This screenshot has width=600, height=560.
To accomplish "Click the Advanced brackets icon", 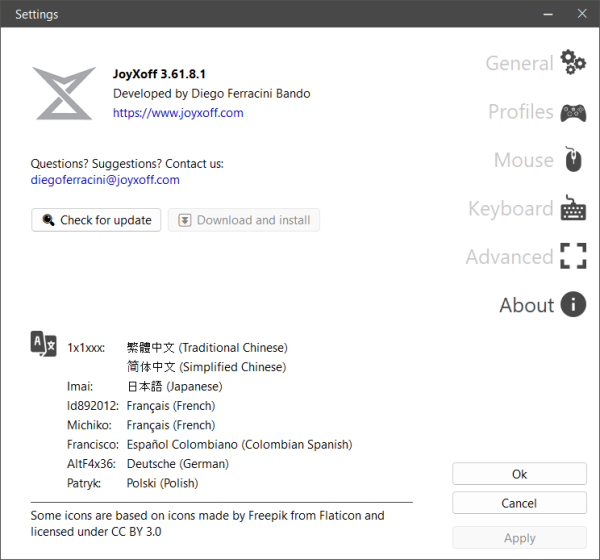I will click(573, 256).
